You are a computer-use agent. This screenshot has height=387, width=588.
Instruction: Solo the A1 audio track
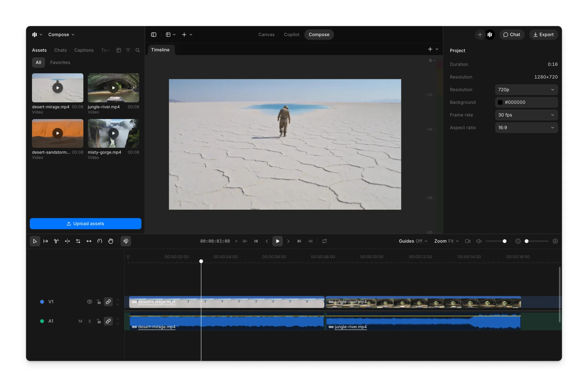pos(90,321)
